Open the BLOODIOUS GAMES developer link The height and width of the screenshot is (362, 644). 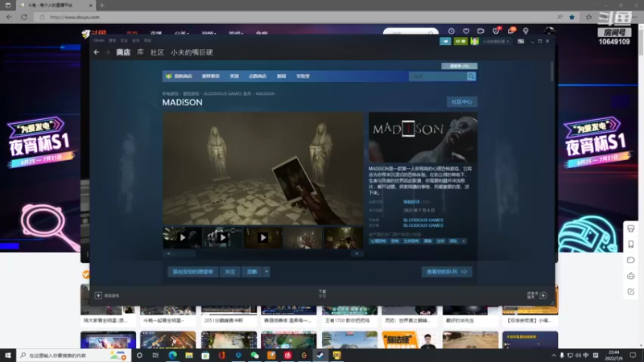[x=423, y=220]
